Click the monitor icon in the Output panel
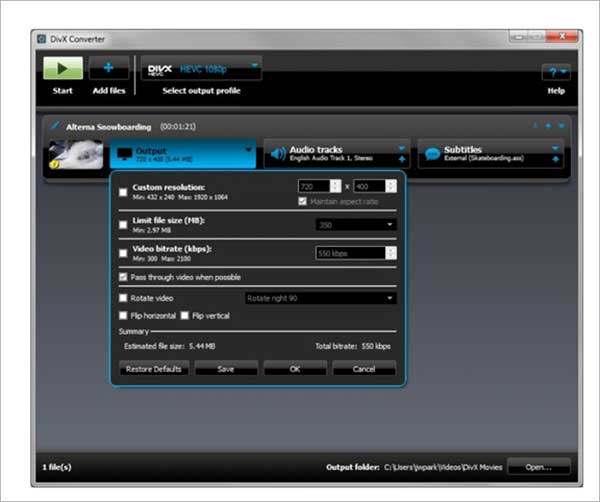Screen dimensions: 600x502 pyautogui.click(x=125, y=154)
